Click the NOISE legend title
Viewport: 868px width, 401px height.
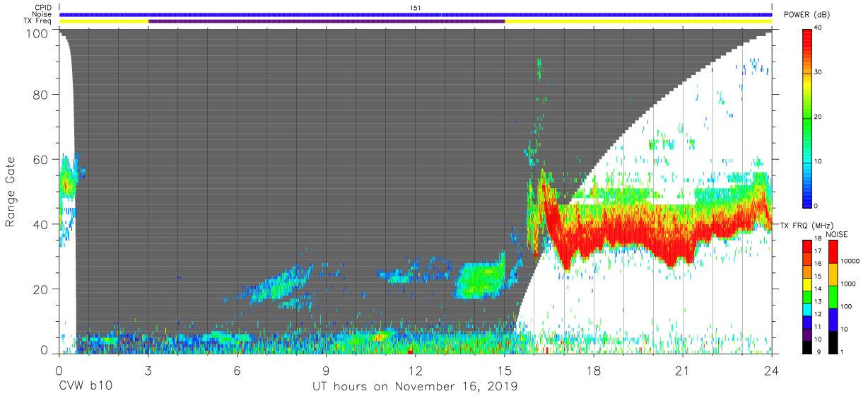(836, 234)
